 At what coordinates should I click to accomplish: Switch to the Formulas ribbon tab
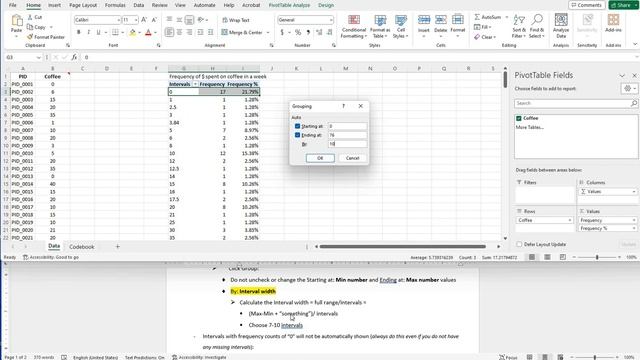115,5
